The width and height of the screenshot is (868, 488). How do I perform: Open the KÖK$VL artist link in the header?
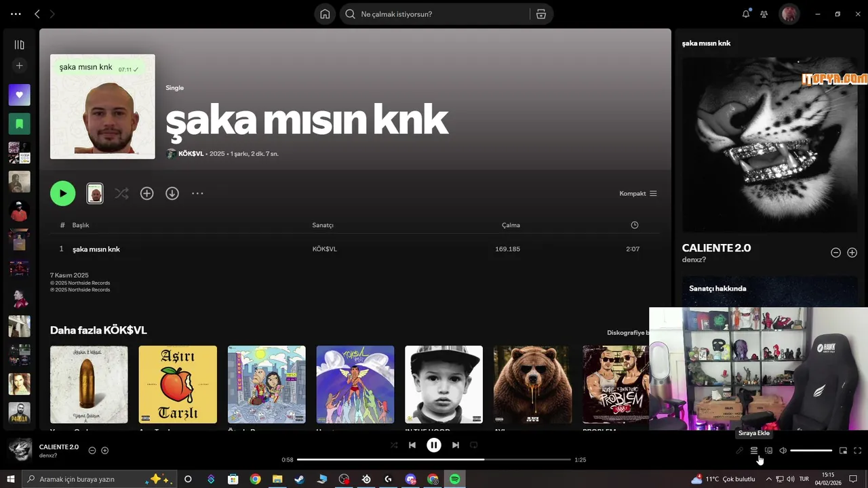pyautogui.click(x=191, y=154)
